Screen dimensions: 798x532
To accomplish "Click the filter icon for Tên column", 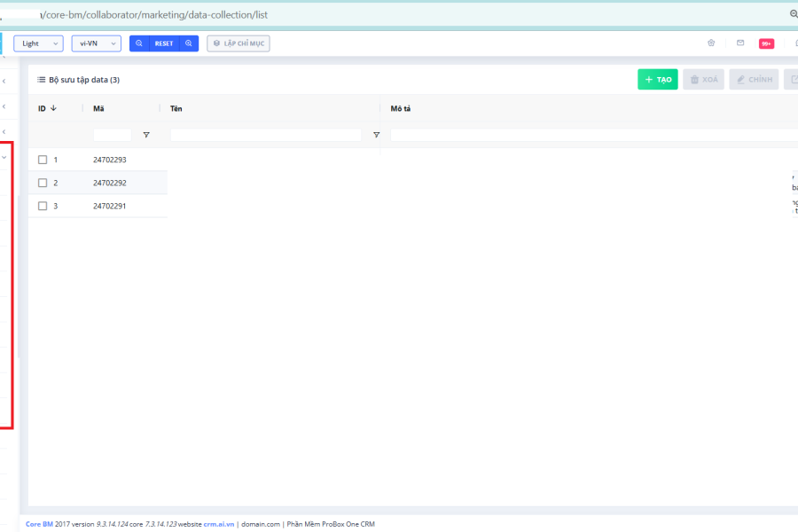I will coord(376,135).
